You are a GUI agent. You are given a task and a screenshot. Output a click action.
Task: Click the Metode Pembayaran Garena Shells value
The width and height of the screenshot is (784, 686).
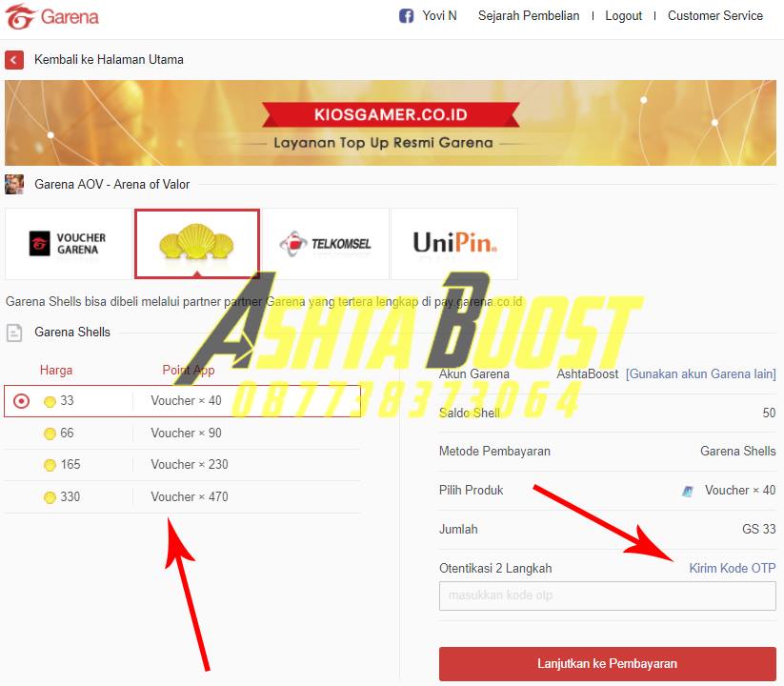738,451
